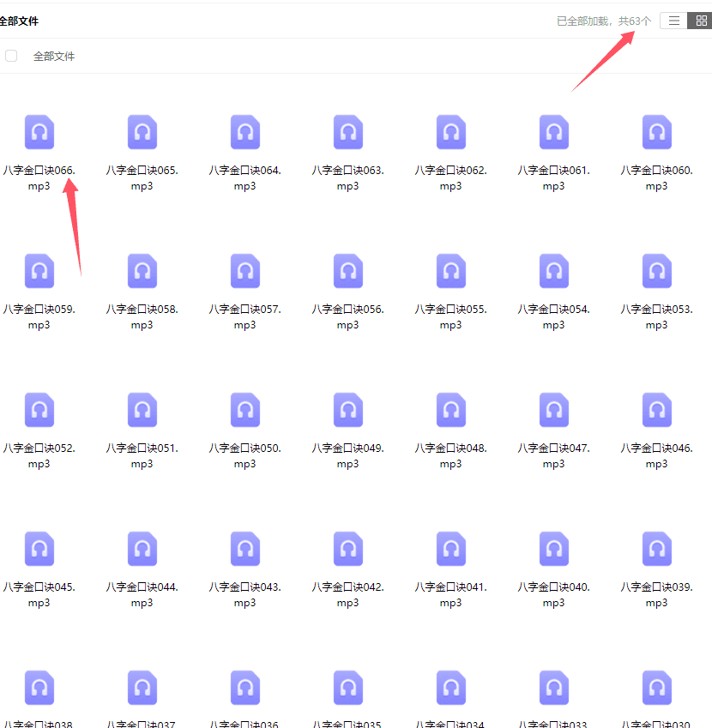Click the 全部文件 column header label
This screenshot has height=728, width=712.
[54, 56]
